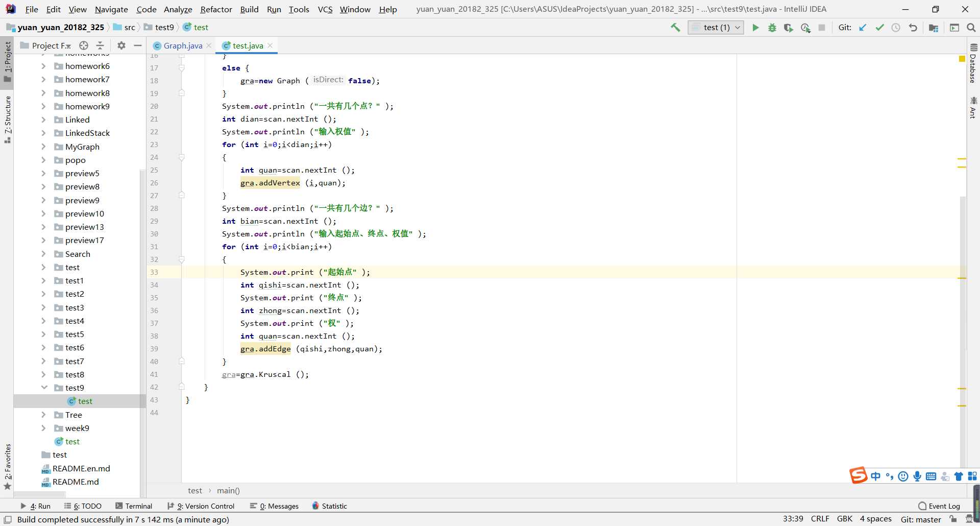Expand the LinkedStack folder
The image size is (980, 526).
[43, 133]
